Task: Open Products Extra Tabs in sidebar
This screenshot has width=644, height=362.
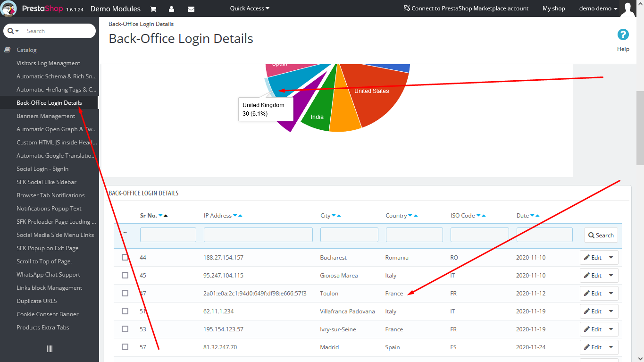Action: pos(43,328)
